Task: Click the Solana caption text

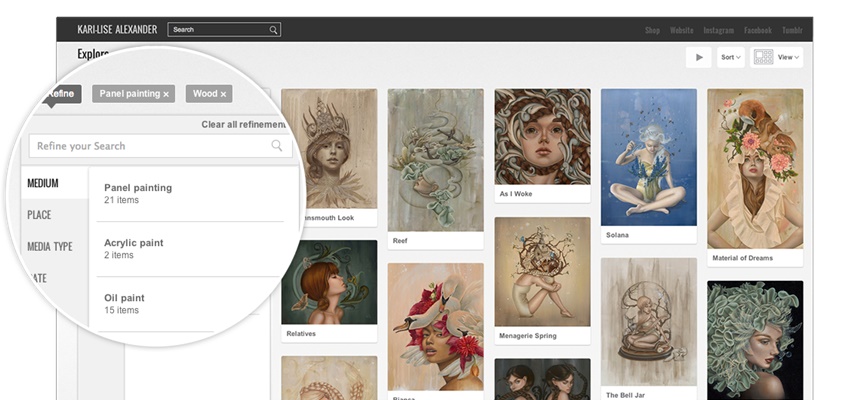Action: [617, 235]
